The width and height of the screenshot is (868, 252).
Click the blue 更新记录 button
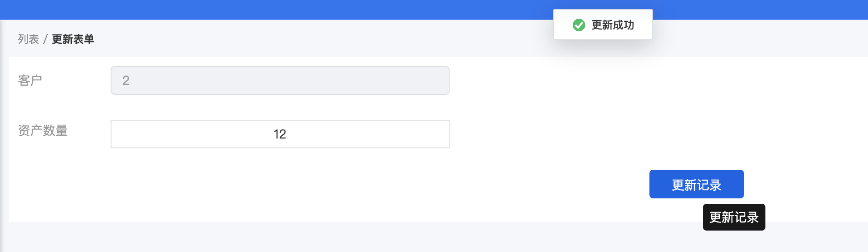[697, 184]
